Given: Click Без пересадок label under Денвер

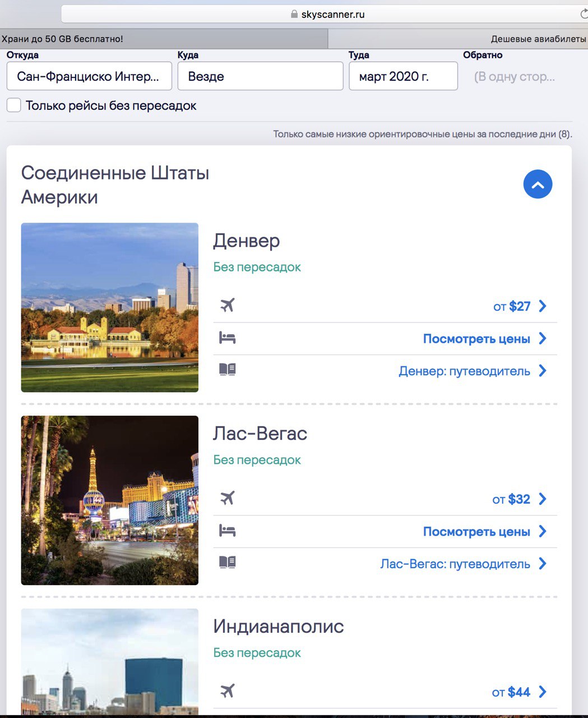Looking at the screenshot, I should click(257, 267).
